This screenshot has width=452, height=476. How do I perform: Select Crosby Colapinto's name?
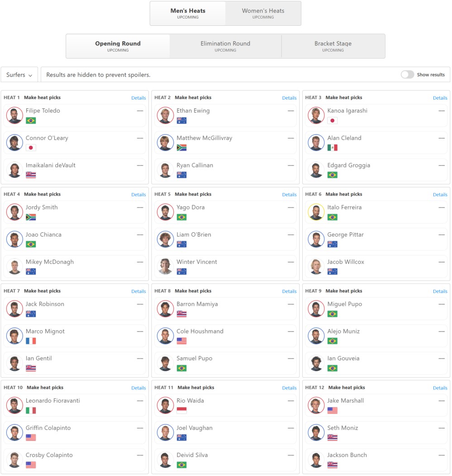pyautogui.click(x=49, y=455)
